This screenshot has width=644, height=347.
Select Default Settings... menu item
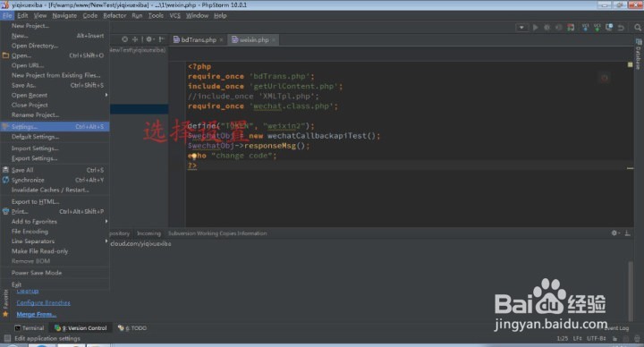point(55,137)
